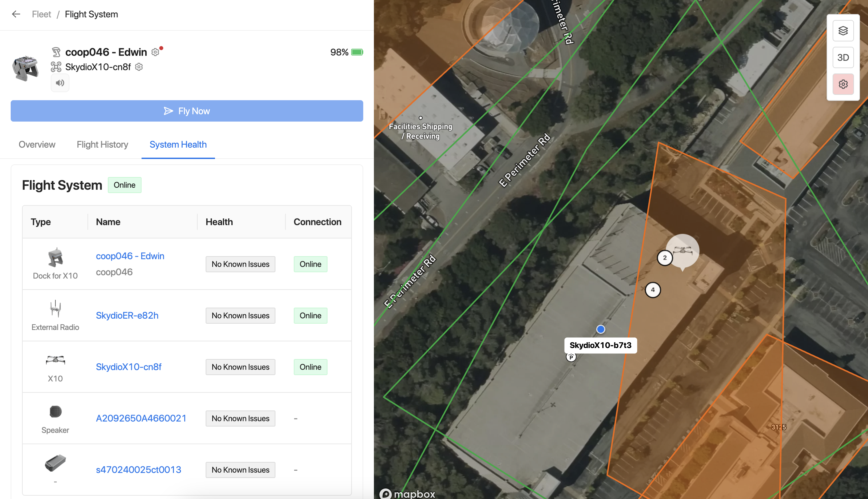The width and height of the screenshot is (868, 499).
Task: Start a flight with Fly Now
Action: (x=187, y=111)
